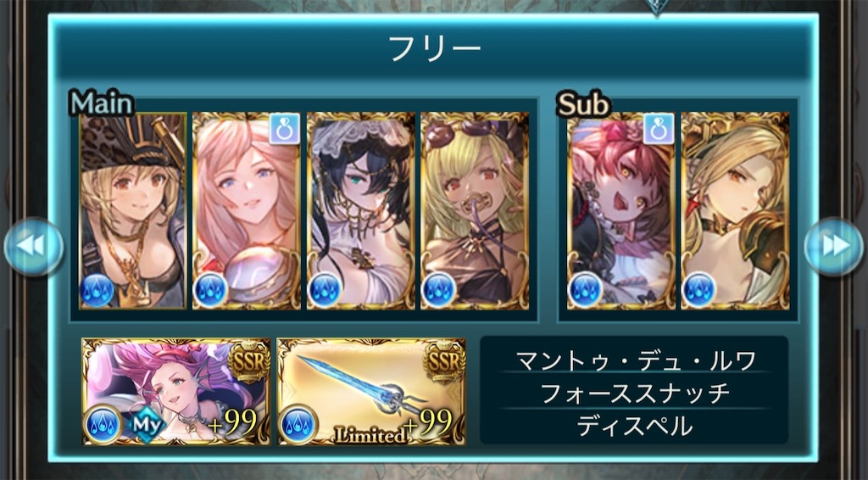Image resolution: width=868 pixels, height=480 pixels.
Task: Select the blonde armored sub member portrait
Action: [735, 210]
